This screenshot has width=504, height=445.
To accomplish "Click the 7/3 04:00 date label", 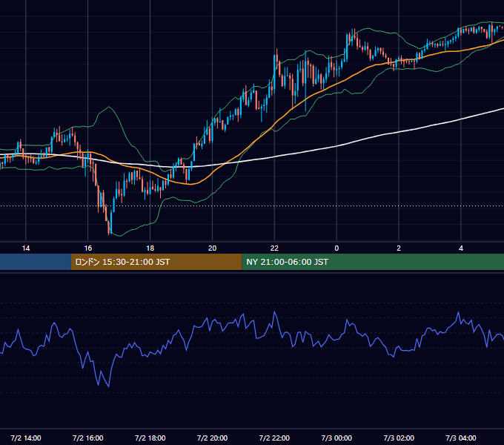I will [461, 438].
